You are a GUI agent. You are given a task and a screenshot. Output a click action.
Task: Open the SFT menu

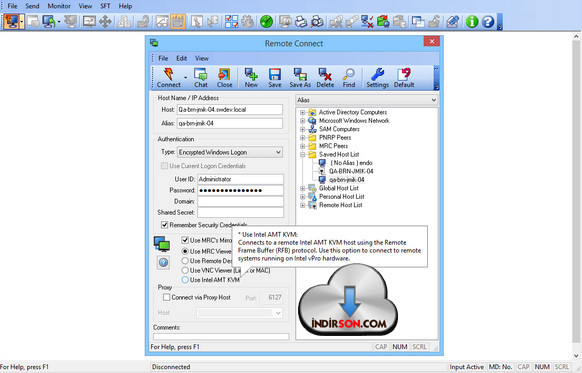105,6
